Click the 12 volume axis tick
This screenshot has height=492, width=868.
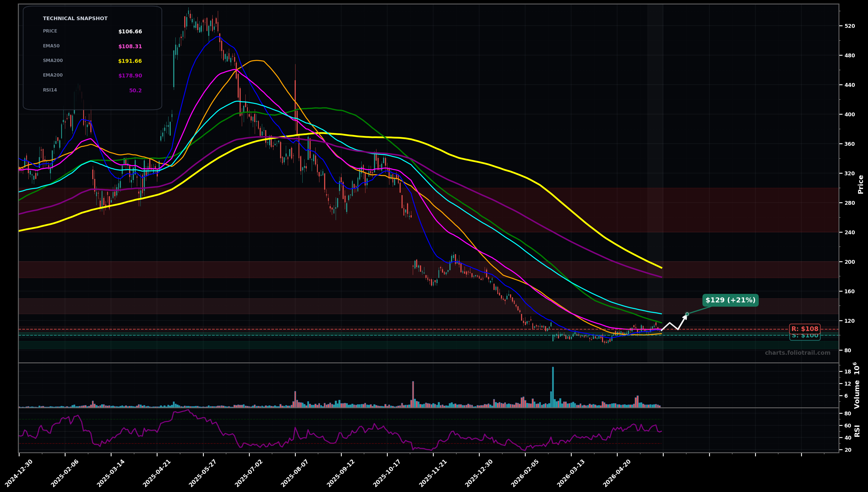click(x=848, y=384)
